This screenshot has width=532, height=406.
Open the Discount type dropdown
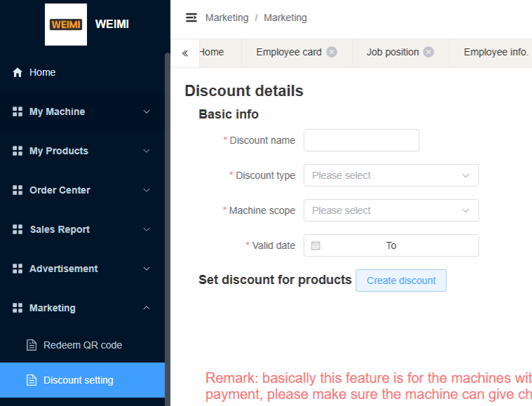click(x=391, y=175)
